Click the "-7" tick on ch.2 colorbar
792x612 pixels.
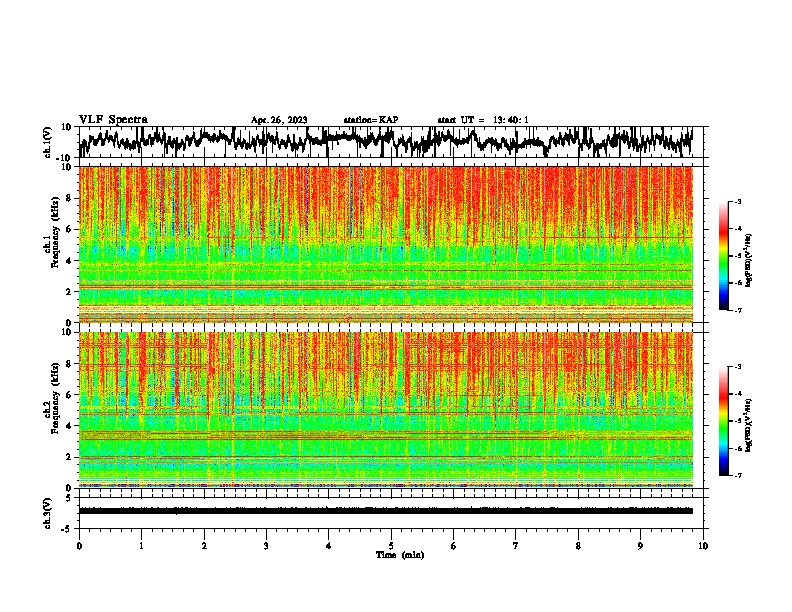(x=737, y=475)
